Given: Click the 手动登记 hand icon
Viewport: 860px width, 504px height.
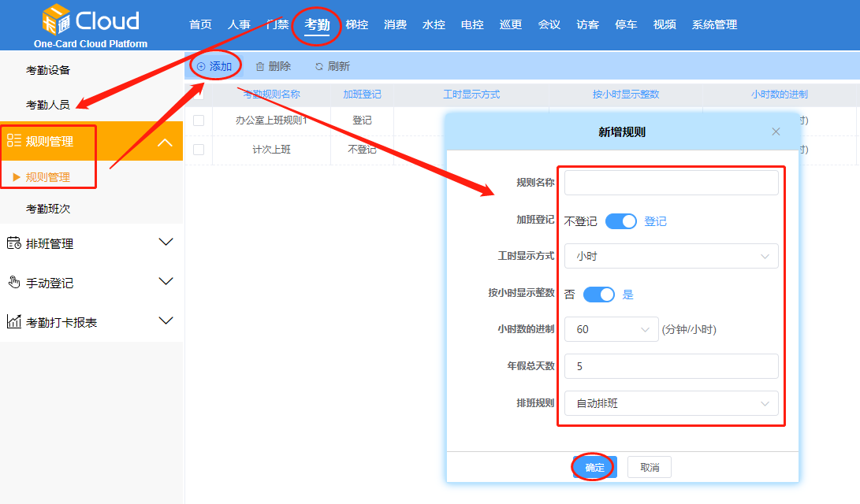Looking at the screenshot, I should (13, 283).
